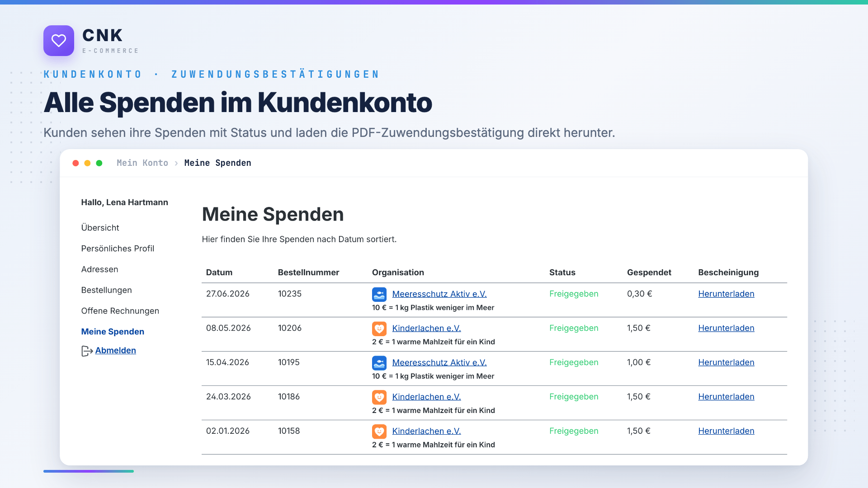This screenshot has height=488, width=868.
Task: Open Übersicht in the account sidebar
Action: [100, 228]
